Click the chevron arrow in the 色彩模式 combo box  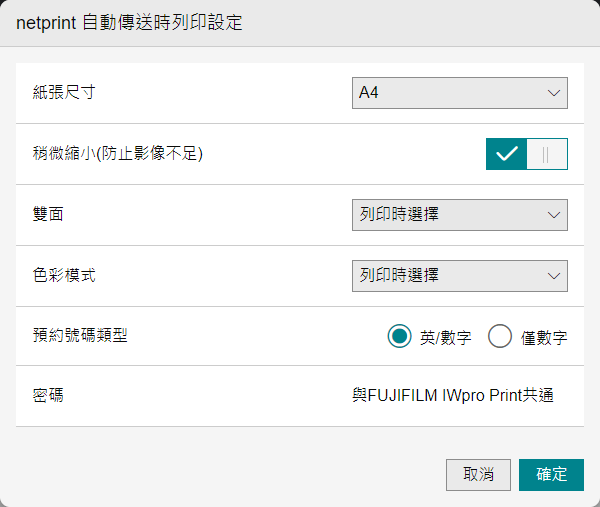(554, 275)
